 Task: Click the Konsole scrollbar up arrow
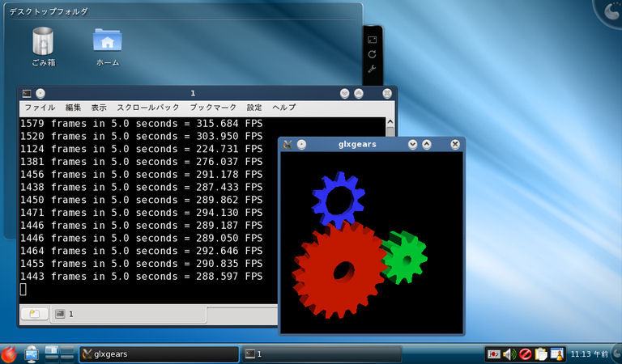coord(390,122)
